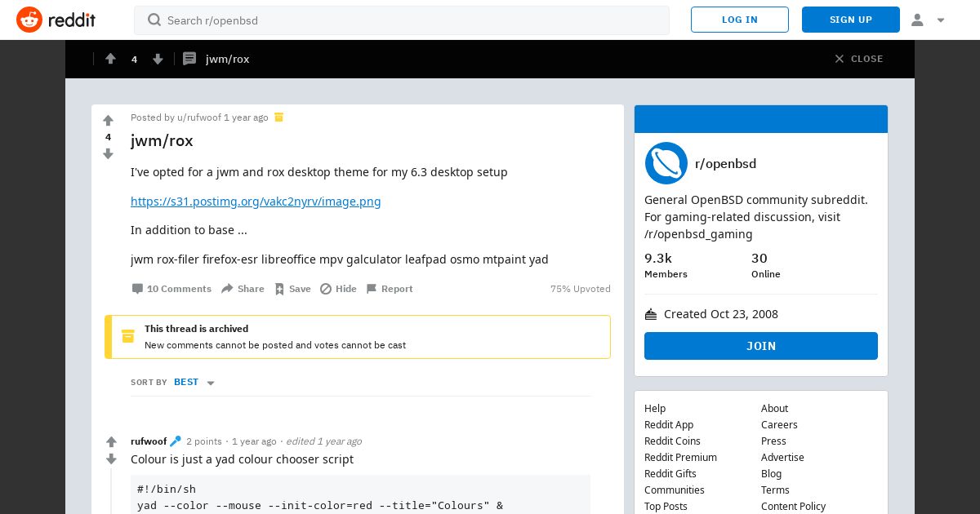Open the Press footer link
980x514 pixels.
(773, 441)
